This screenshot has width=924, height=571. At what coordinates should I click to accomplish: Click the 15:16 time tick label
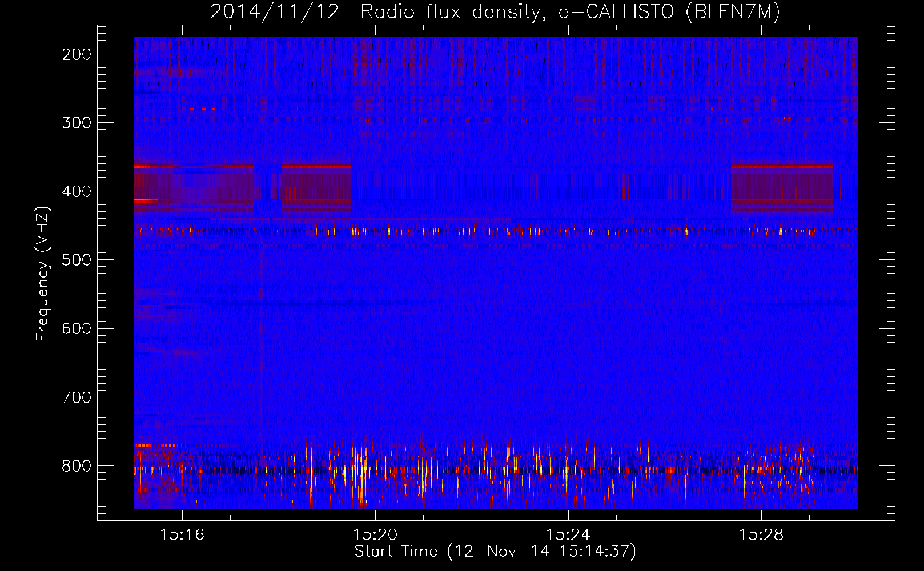click(x=182, y=535)
